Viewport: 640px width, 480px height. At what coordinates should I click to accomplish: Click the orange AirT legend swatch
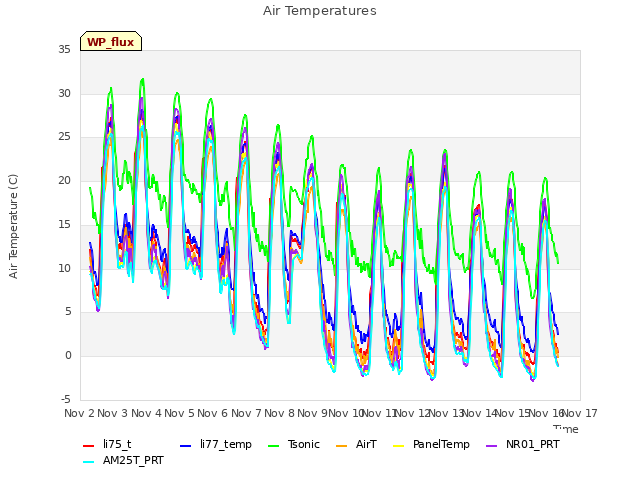tap(341, 446)
